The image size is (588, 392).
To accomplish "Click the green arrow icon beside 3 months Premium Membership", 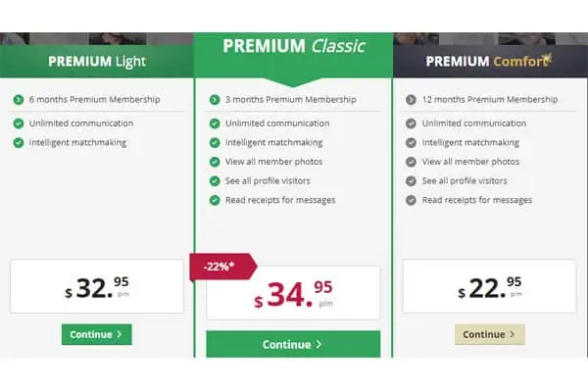I will pos(215,100).
